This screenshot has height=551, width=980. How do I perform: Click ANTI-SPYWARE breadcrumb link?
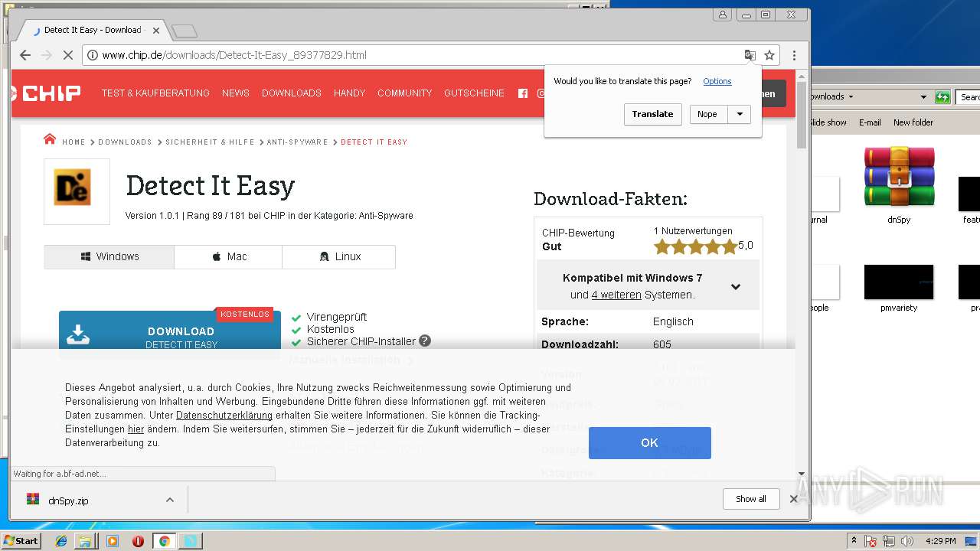tap(297, 142)
